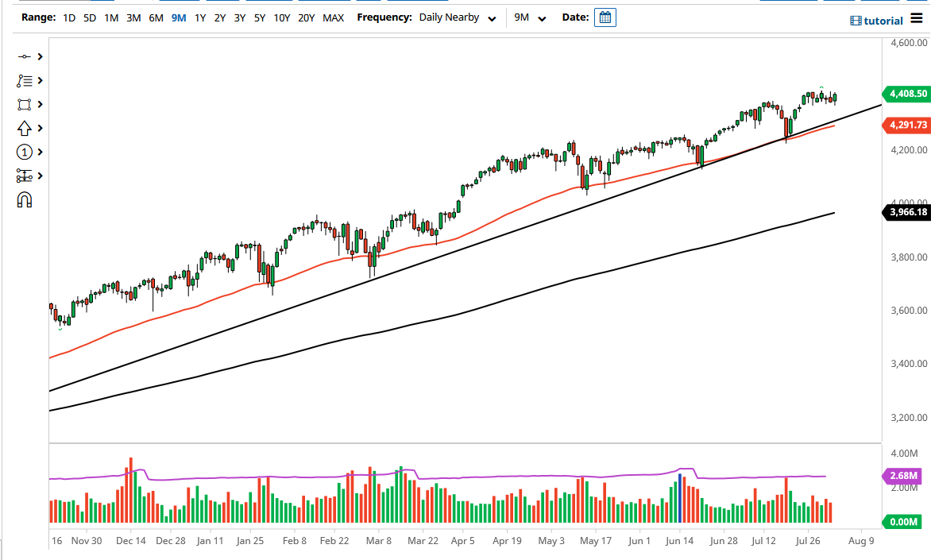Open the studies annotation tool
The image size is (931, 560).
pos(22,80)
